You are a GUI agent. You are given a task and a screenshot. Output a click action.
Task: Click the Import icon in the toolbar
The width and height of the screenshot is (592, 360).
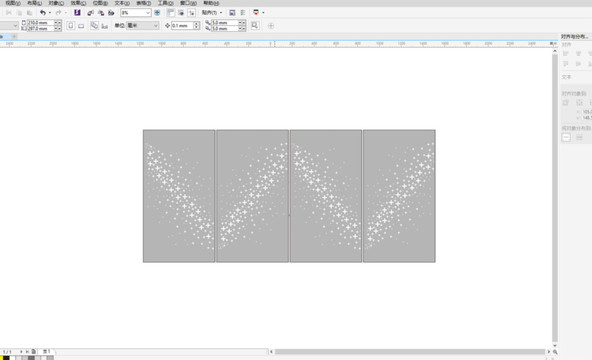point(90,13)
